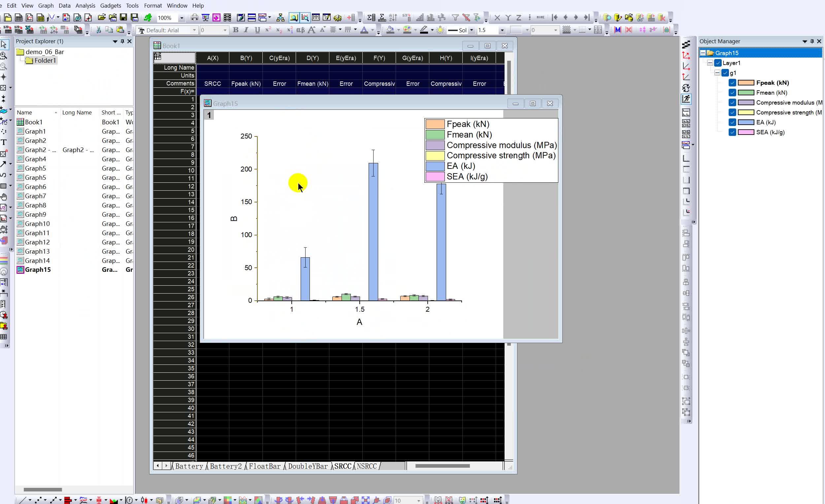Open Graph10 in Project Explorer
This screenshot has height=504, width=825.
click(37, 224)
